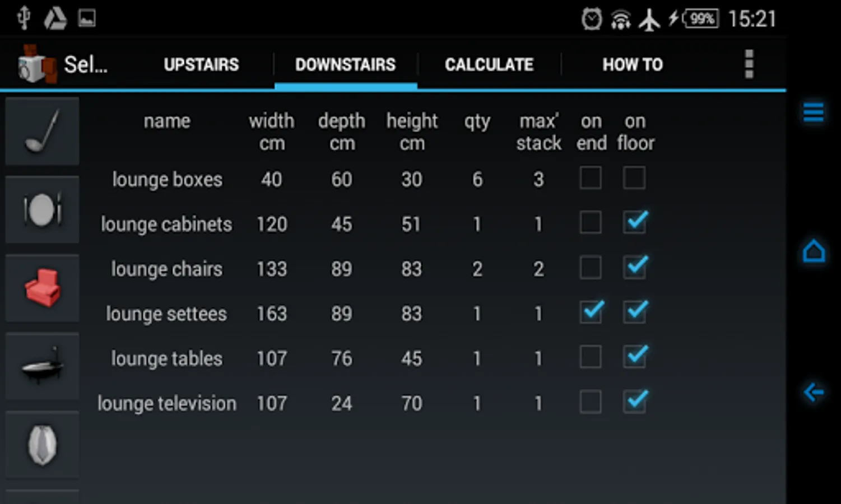The image size is (841, 504).
Task: Select the red armchair lounge category
Action: pyautogui.click(x=42, y=288)
